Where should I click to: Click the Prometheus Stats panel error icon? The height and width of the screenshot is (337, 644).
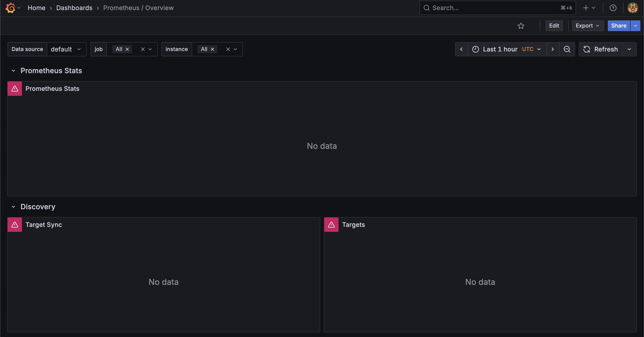tap(15, 89)
